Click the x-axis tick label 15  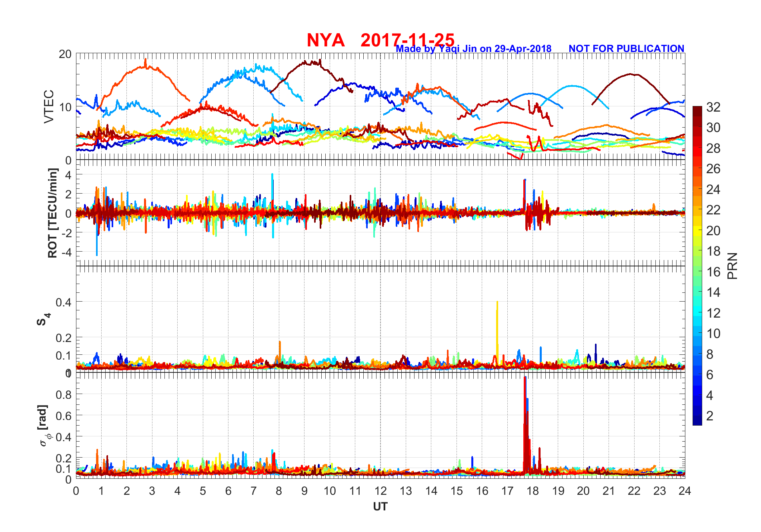[x=457, y=491]
